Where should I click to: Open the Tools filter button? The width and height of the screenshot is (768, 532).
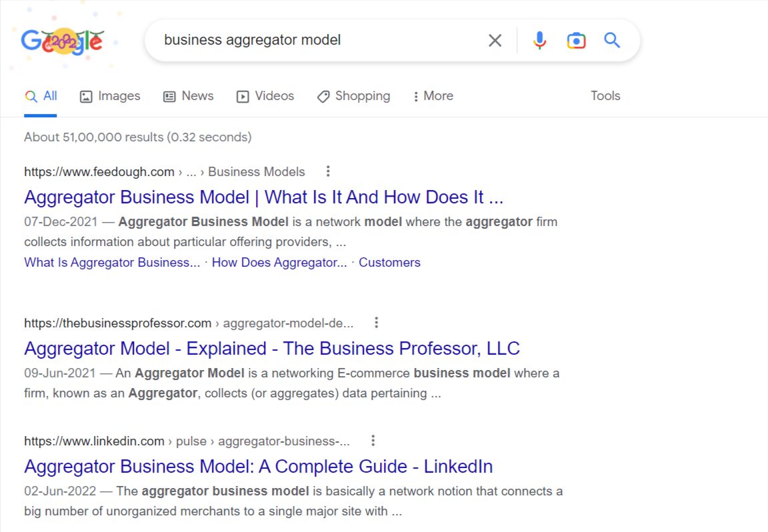[605, 96]
